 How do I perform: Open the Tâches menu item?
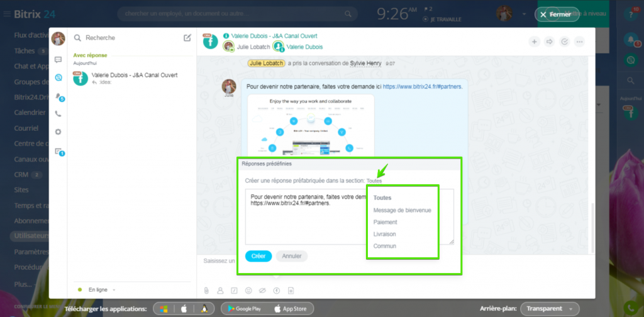pyautogui.click(x=25, y=51)
